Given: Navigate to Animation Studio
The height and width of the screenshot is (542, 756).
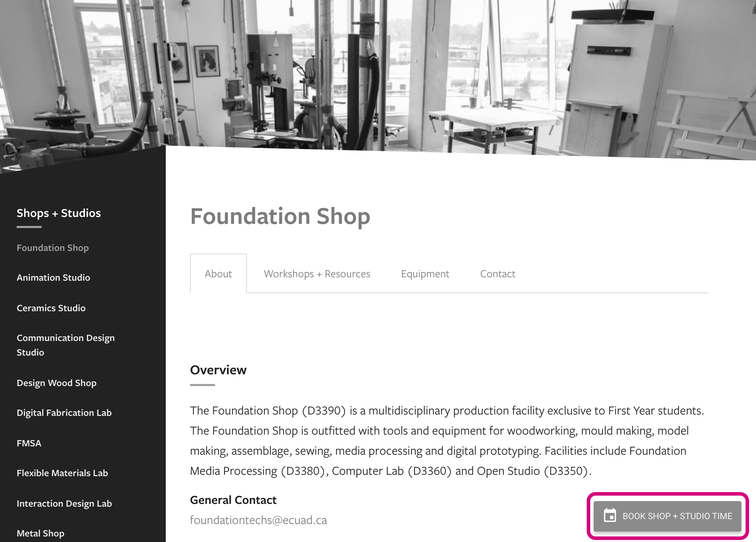Looking at the screenshot, I should point(53,278).
